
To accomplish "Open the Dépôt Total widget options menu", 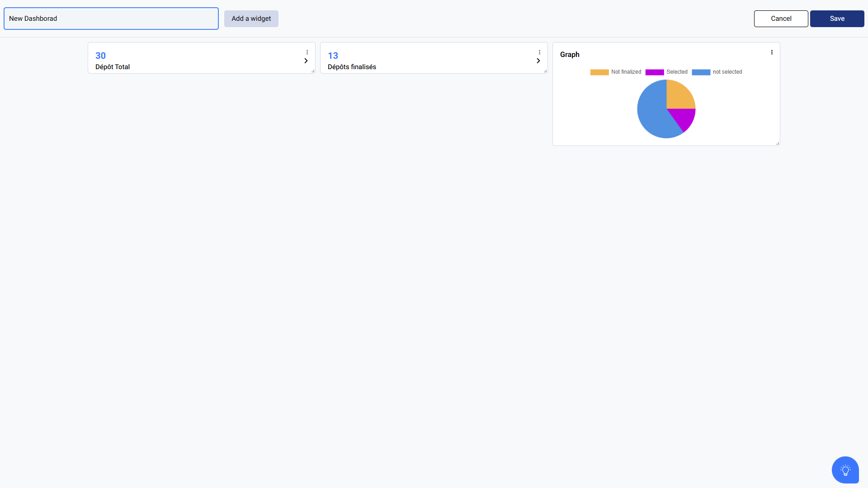I will (x=307, y=52).
